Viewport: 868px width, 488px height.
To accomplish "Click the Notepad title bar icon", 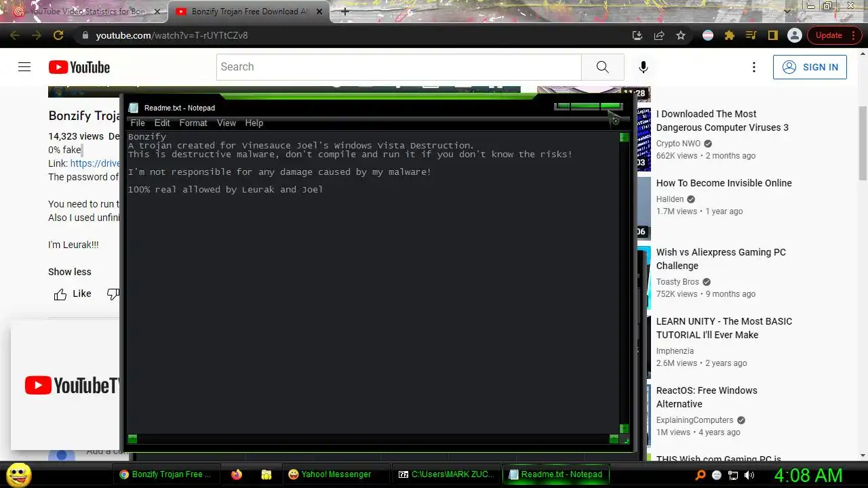I will pos(134,108).
